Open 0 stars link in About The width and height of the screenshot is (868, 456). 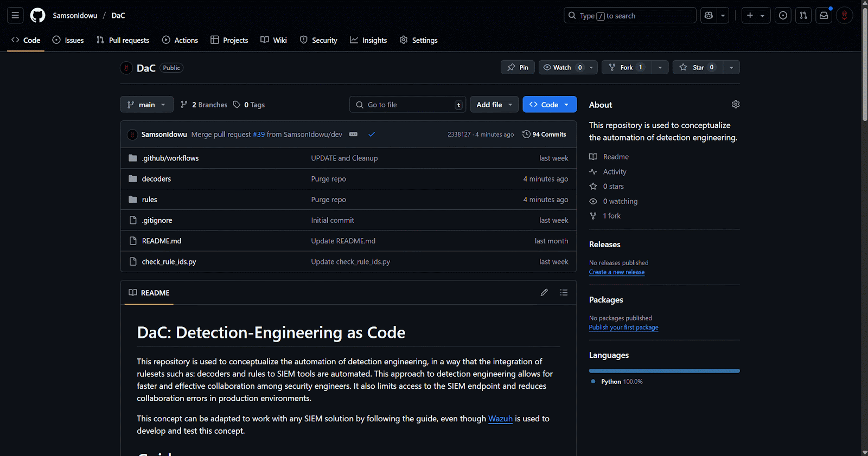[x=607, y=187]
